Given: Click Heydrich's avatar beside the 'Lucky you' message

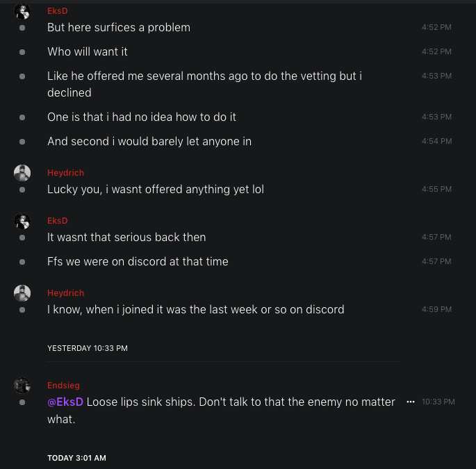Looking at the screenshot, I should [x=22, y=173].
